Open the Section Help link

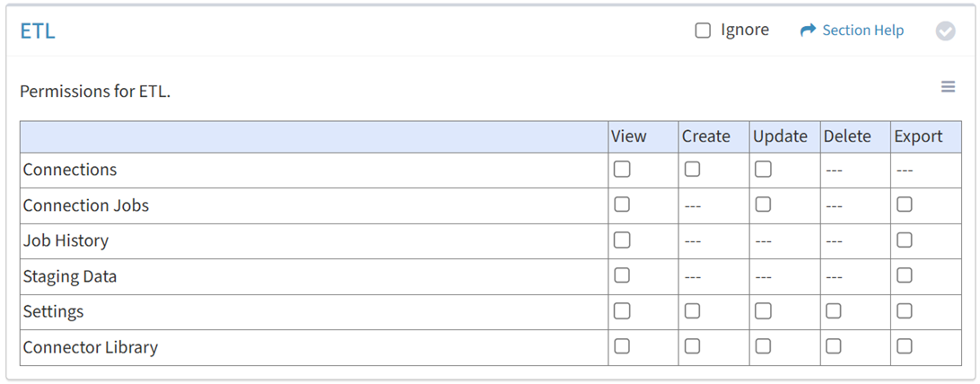862,31
